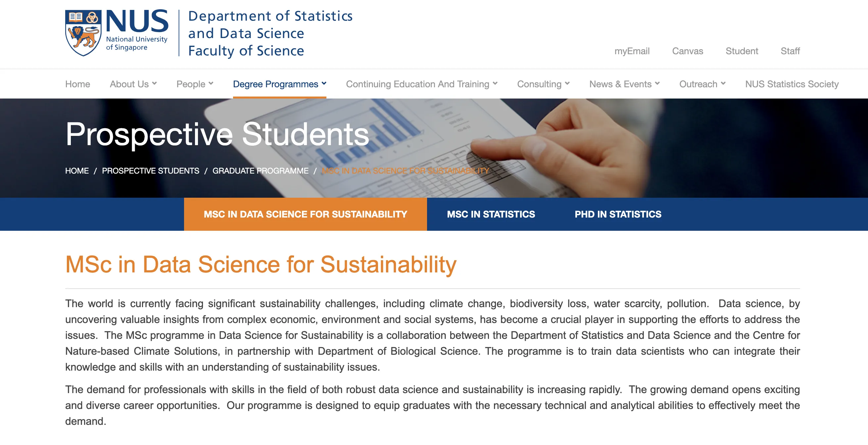This screenshot has width=868, height=445.
Task: Expand the People menu chevron
Action: [211, 84]
